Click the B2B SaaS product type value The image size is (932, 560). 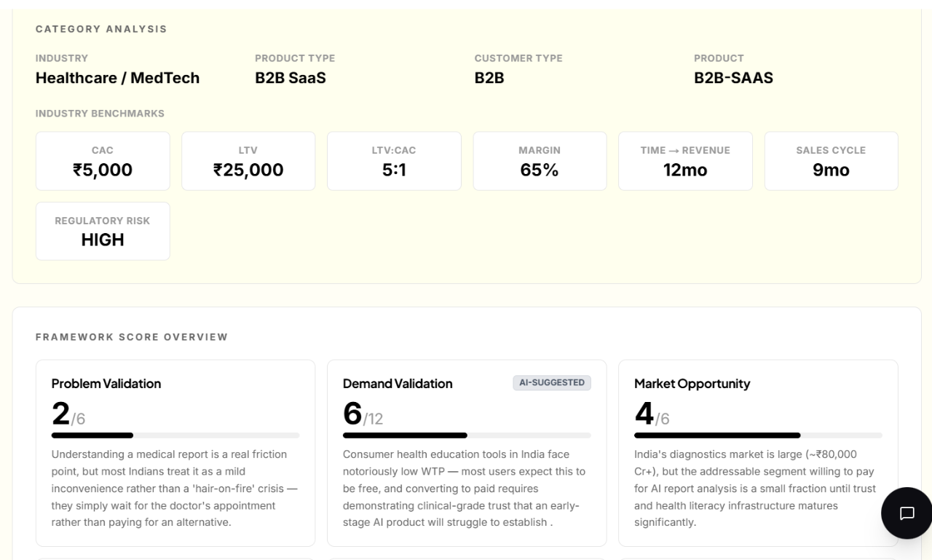click(x=290, y=78)
